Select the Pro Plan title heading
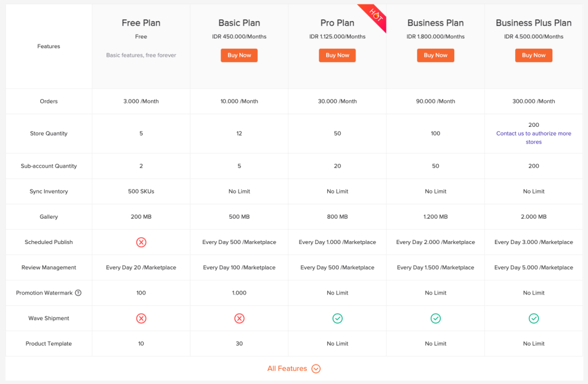The image size is (588, 384). click(338, 23)
